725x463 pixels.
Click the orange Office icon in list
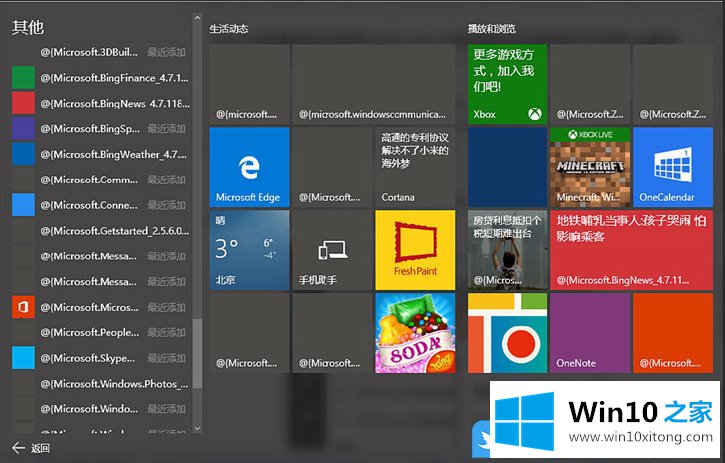tap(23, 307)
